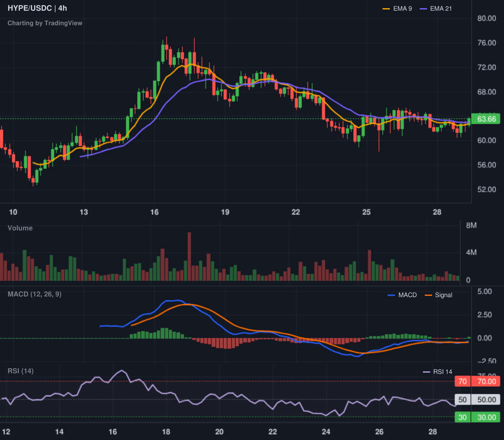Select the green 30.00 RSI axis label

[486, 417]
